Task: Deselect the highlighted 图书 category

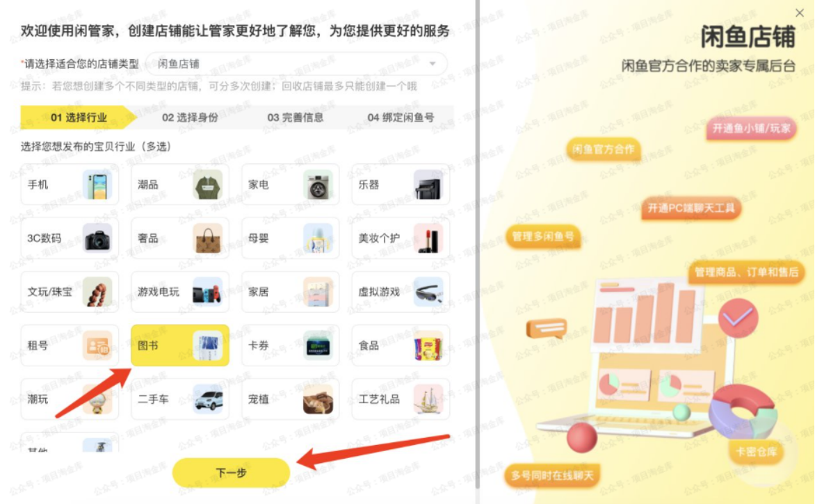Action: point(180,346)
